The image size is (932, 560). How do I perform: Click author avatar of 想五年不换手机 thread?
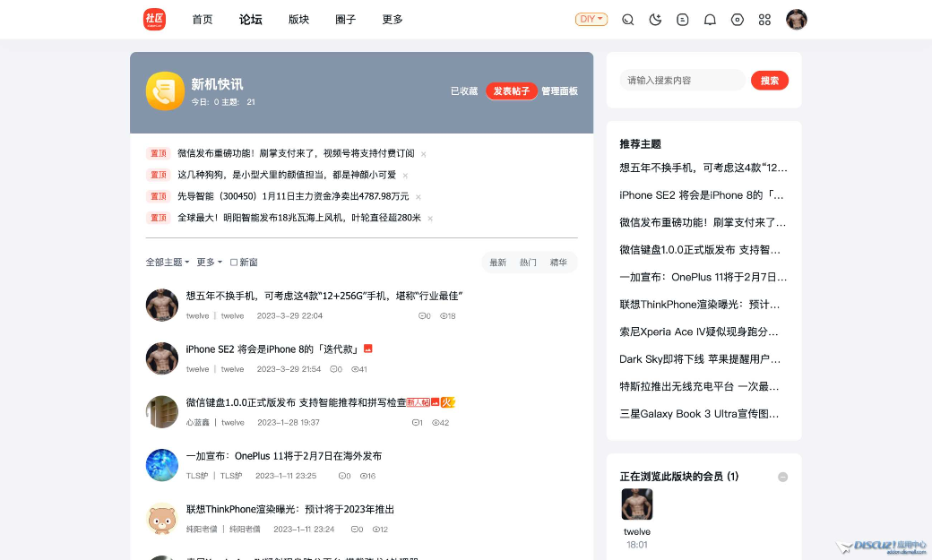161,305
